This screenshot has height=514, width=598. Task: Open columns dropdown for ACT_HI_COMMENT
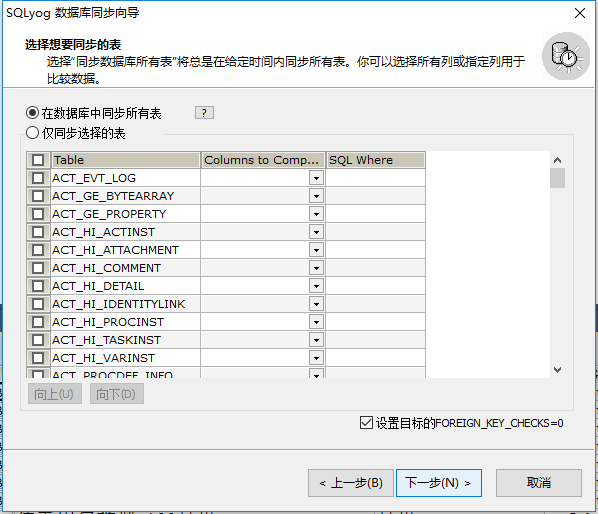[316, 268]
